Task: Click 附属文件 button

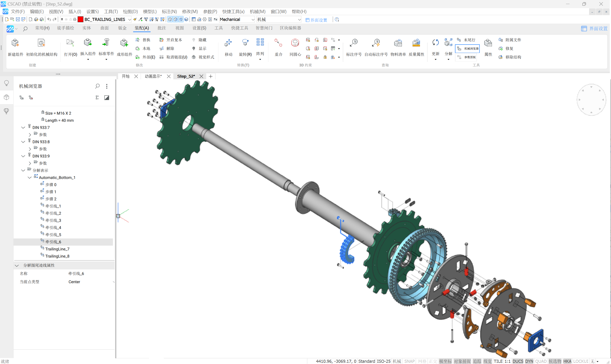Action: 510,40
